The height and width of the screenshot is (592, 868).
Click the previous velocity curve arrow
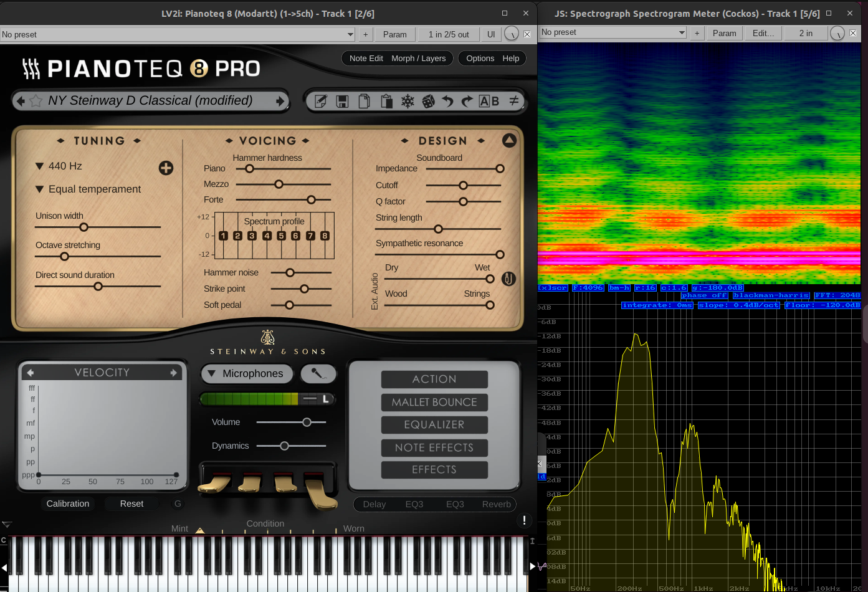(x=31, y=373)
